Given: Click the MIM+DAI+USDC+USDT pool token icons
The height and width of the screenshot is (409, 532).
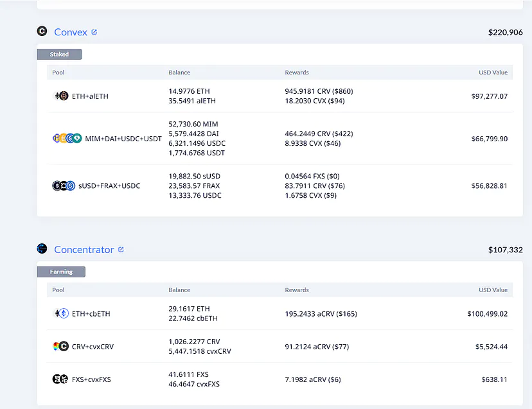Looking at the screenshot, I should 67,139.
